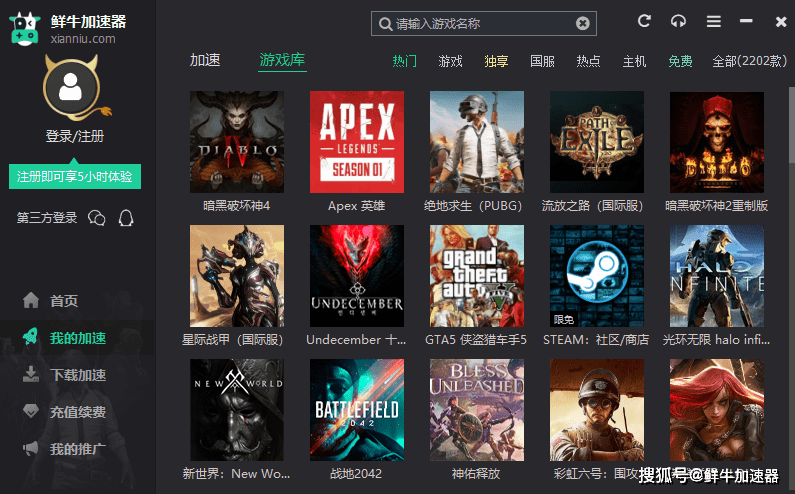
Task: Filter games by 免费 category
Action: 680,62
